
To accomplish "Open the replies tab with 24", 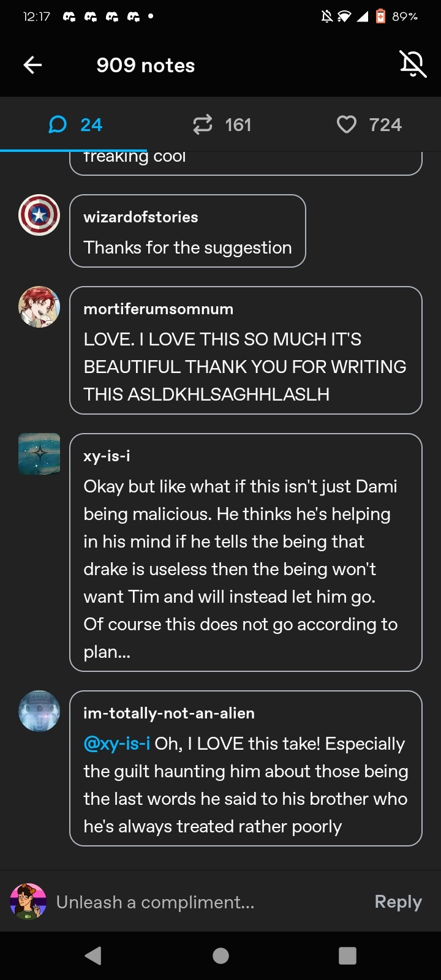I will click(74, 125).
